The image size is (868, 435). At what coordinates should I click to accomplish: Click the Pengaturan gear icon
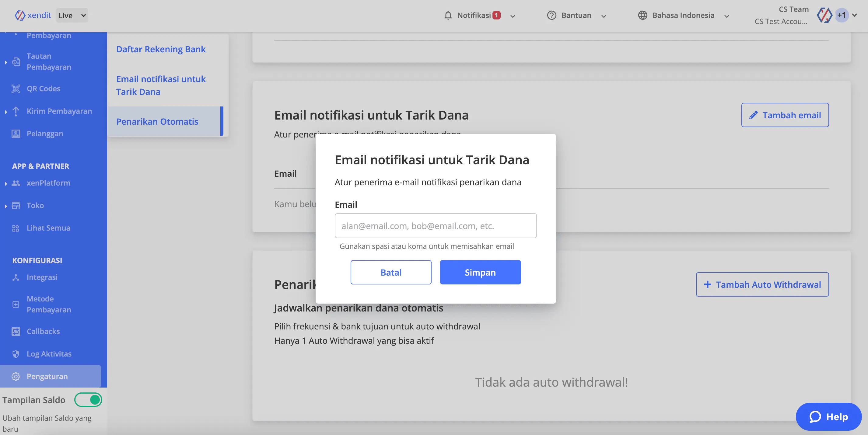point(16,376)
